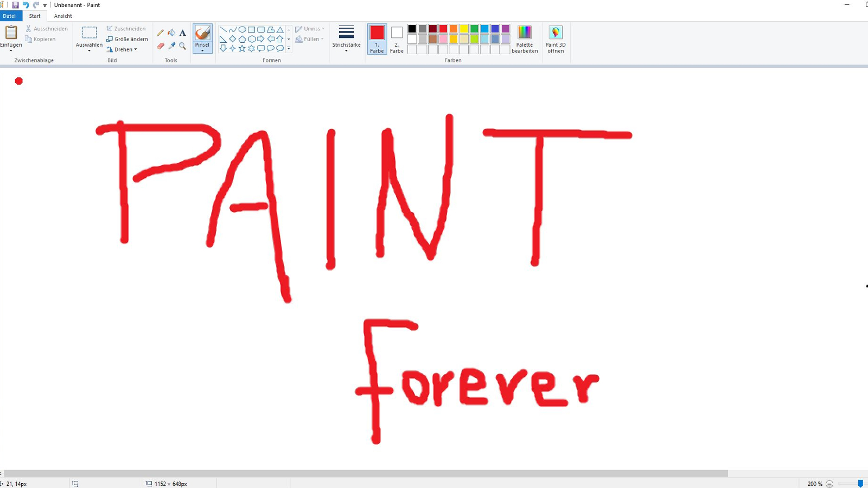Open Palette bearbeiten color editor
The width and height of the screenshot is (868, 488).
click(x=525, y=39)
